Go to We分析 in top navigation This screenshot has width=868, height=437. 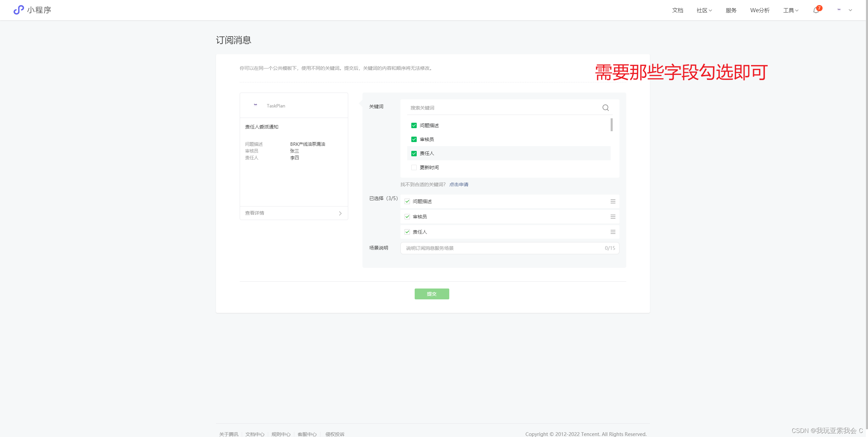pos(759,10)
